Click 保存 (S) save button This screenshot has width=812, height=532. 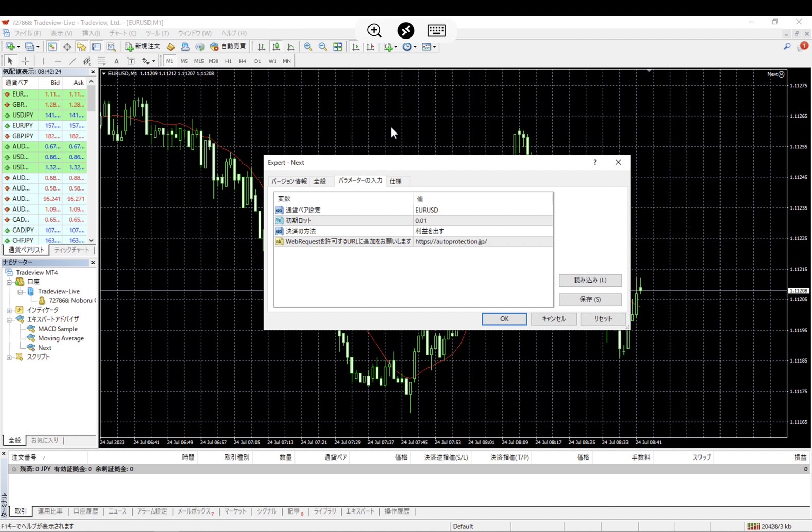[590, 299]
